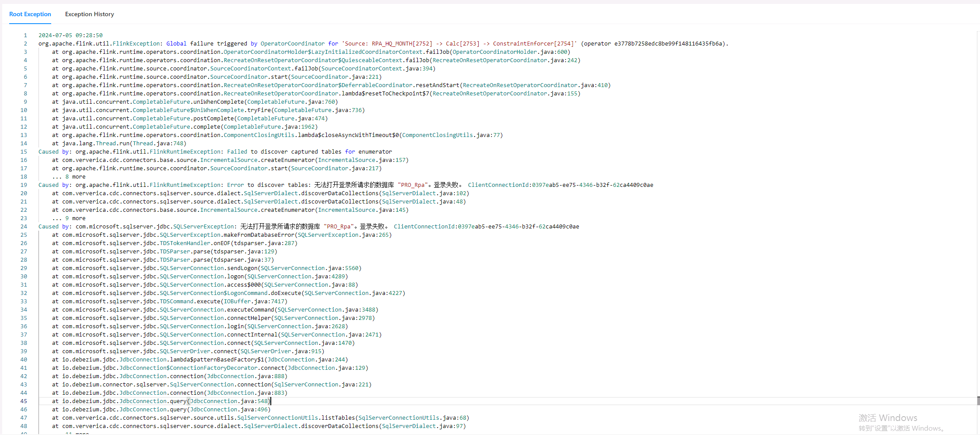Click JdbcConnection.java:888 reference

245,376
